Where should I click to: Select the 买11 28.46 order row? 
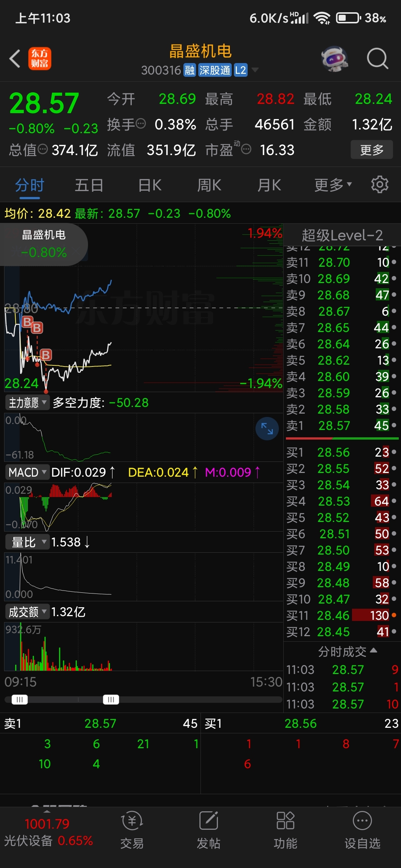pyautogui.click(x=342, y=615)
